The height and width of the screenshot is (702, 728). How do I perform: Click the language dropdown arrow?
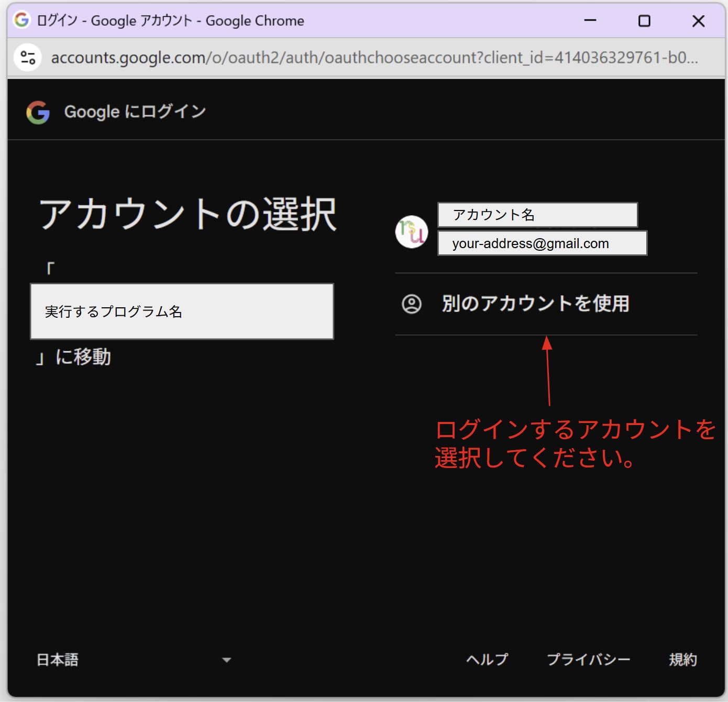click(x=226, y=660)
